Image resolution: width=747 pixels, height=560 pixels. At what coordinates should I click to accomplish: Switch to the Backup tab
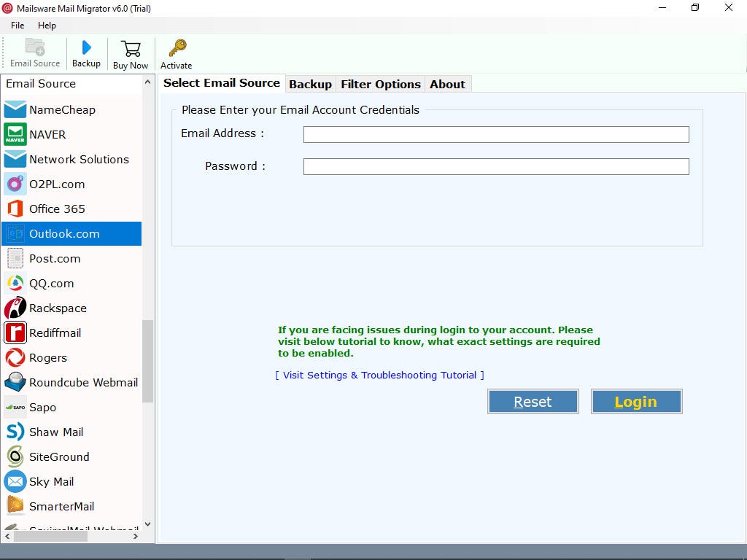tap(310, 85)
